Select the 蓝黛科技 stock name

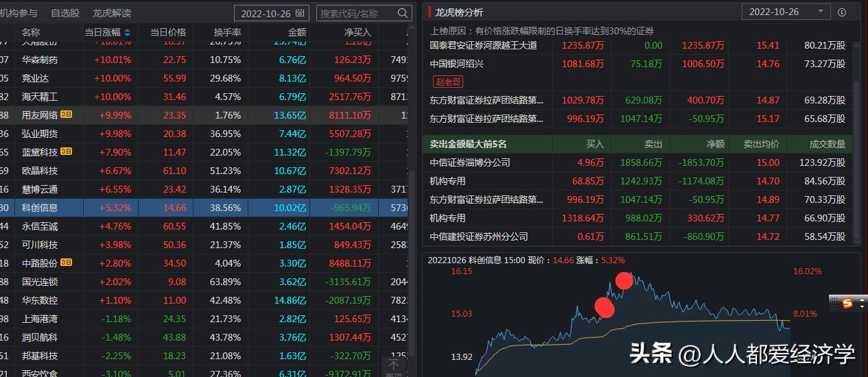click(x=40, y=152)
